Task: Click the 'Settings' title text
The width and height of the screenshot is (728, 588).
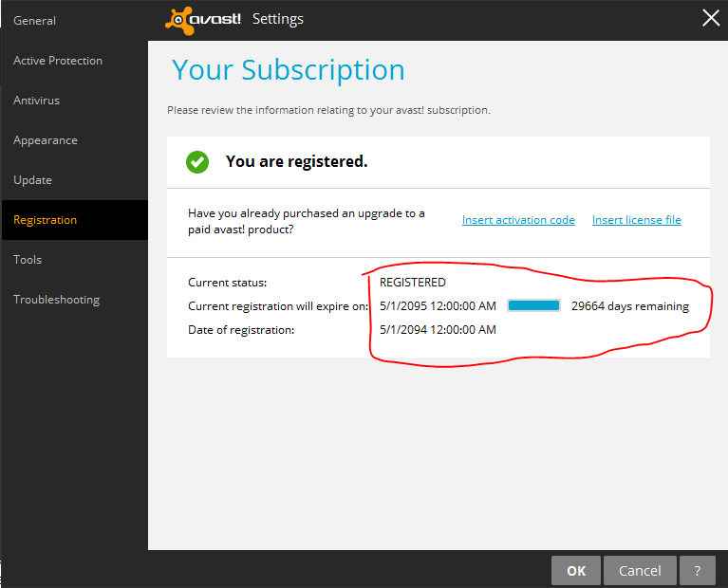Action: tap(278, 19)
